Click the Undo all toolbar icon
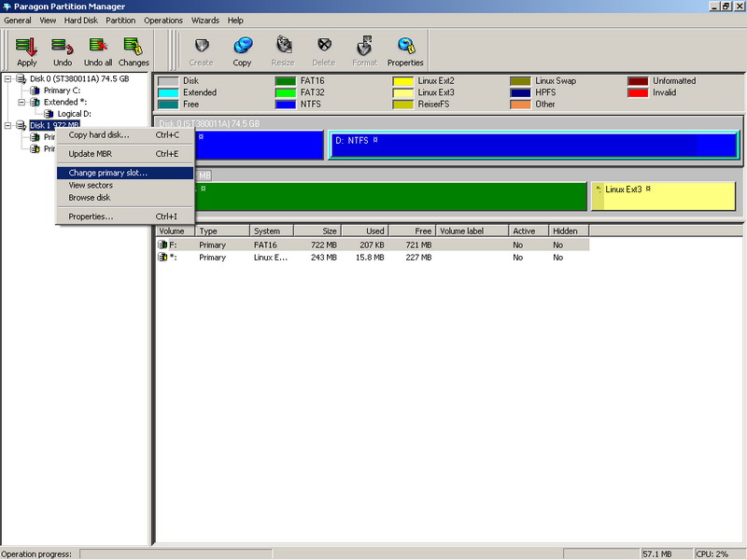The width and height of the screenshot is (747, 560). 98,46
